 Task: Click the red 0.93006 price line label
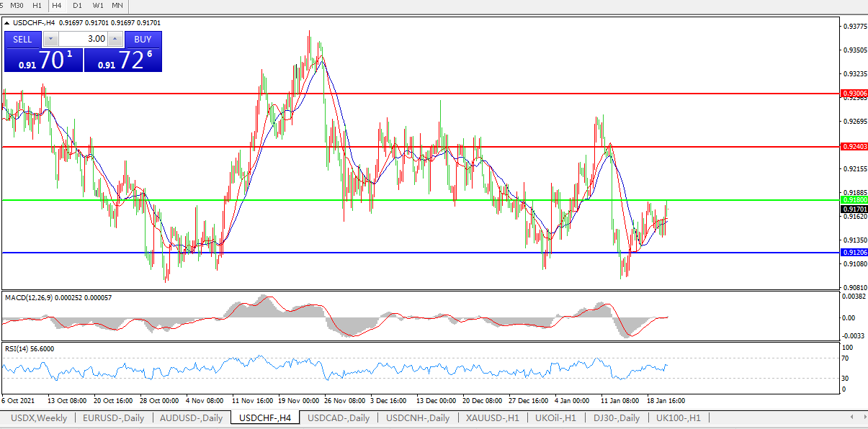(854, 94)
